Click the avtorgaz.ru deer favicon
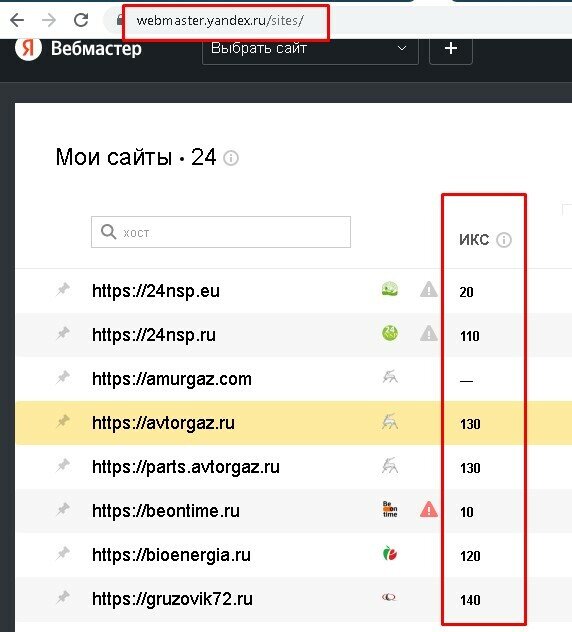572x632 pixels. (390, 422)
